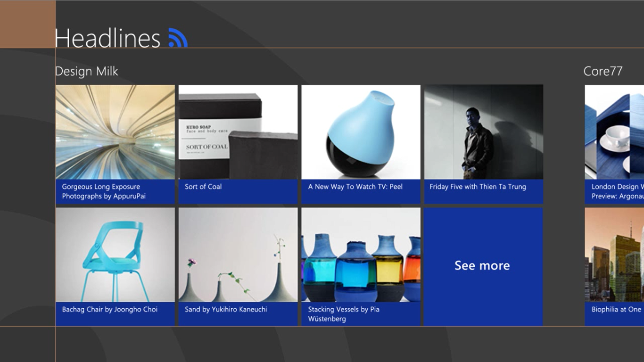Open the Core77 feed section header
This screenshot has height=362, width=644.
pyautogui.click(x=603, y=71)
